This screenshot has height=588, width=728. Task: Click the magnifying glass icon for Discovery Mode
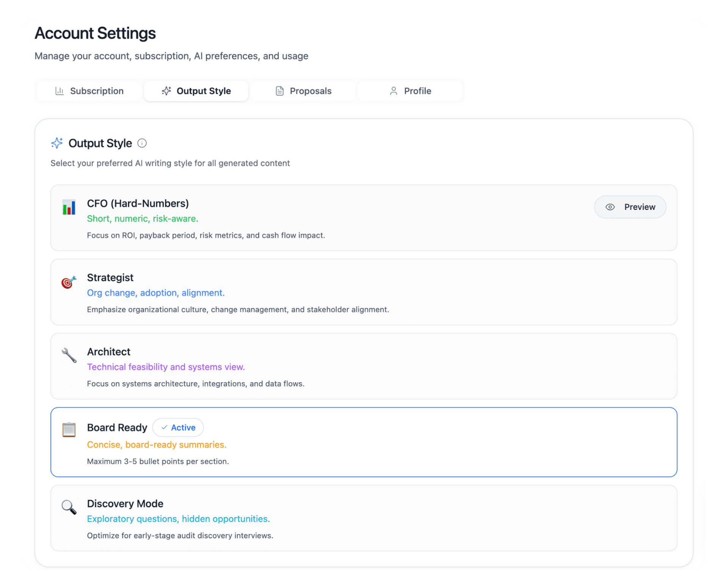click(69, 507)
